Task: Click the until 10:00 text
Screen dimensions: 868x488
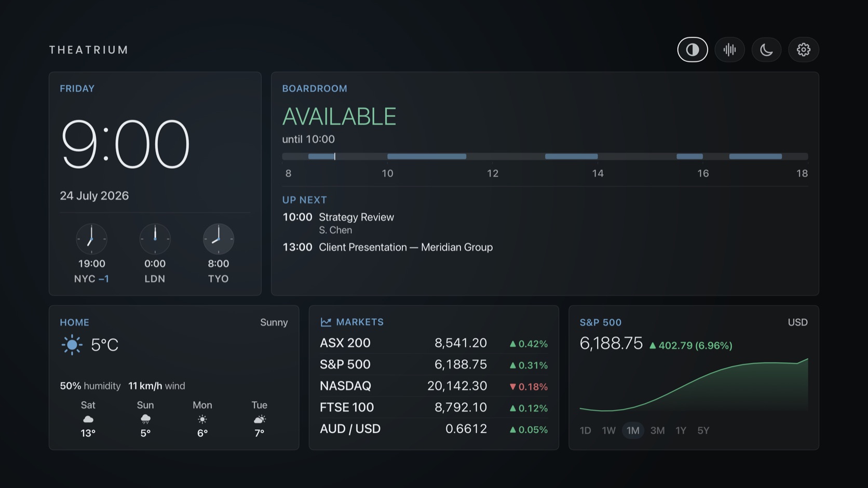Action: [308, 139]
